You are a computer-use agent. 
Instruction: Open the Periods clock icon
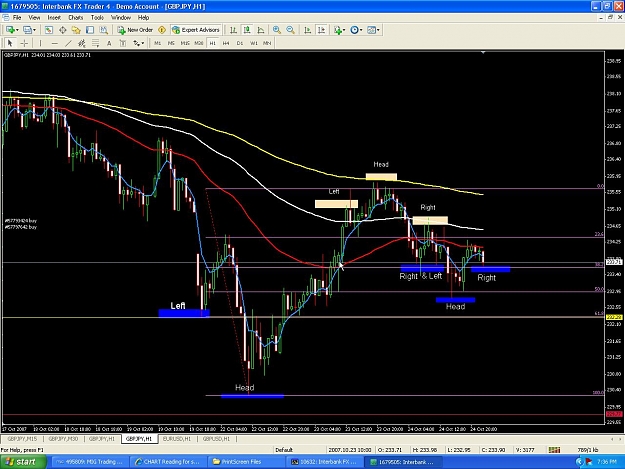354,30
